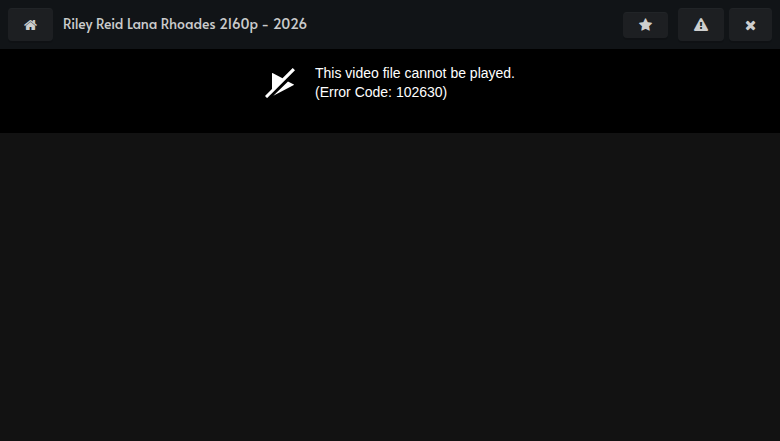
Task: Report a problem using warning triangle icon
Action: (701, 25)
